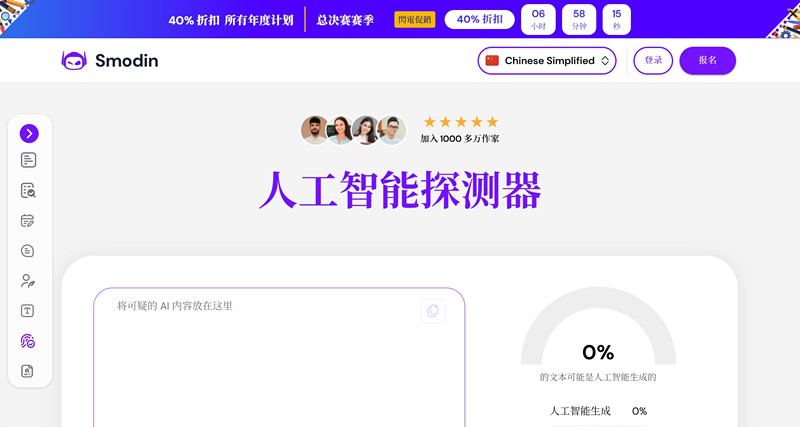Open the bottom document sidebar icon

(28, 371)
